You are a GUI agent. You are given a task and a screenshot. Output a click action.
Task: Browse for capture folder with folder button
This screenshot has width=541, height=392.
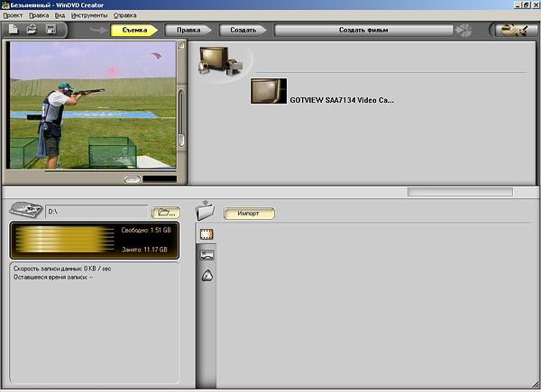165,213
